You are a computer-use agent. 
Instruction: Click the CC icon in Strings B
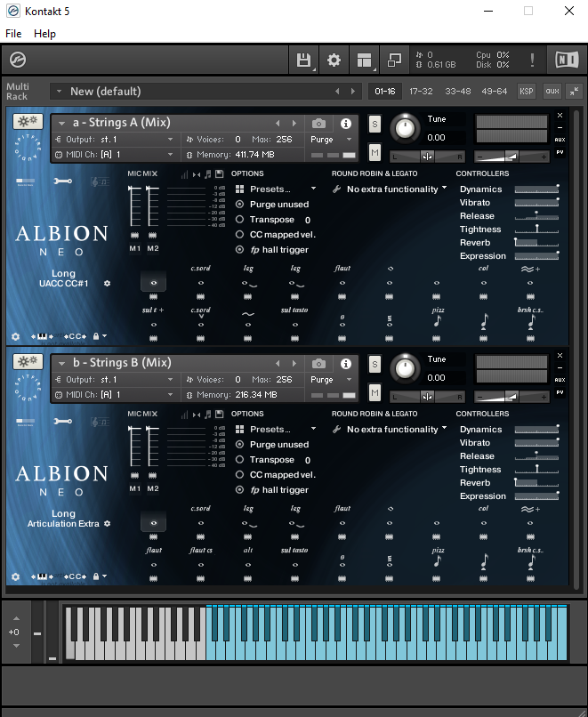pos(75,576)
